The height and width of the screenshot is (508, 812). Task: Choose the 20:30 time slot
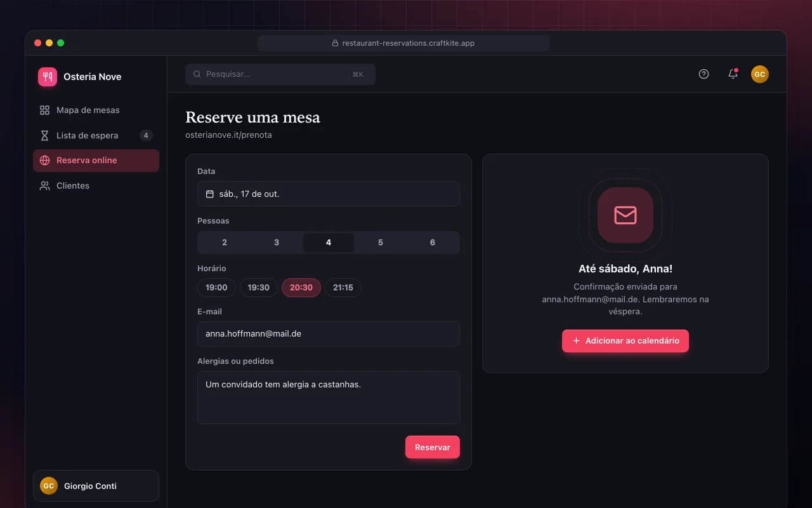[301, 288]
